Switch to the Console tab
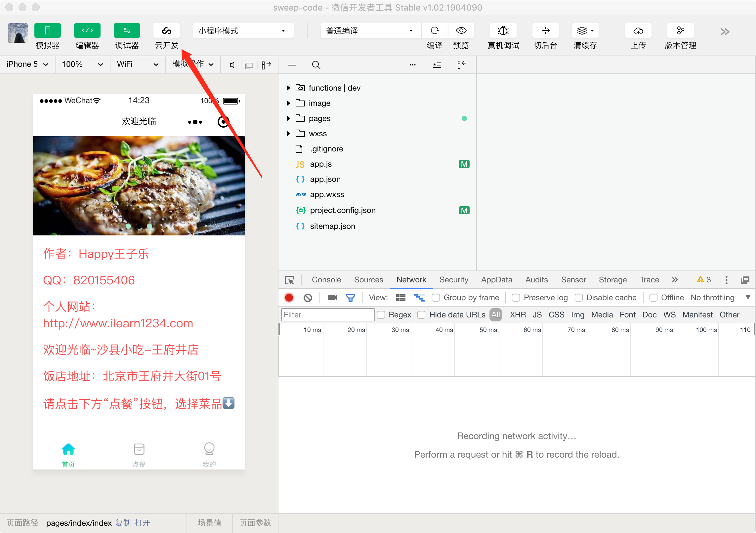Screen dimensions: 756x533 tap(326, 280)
